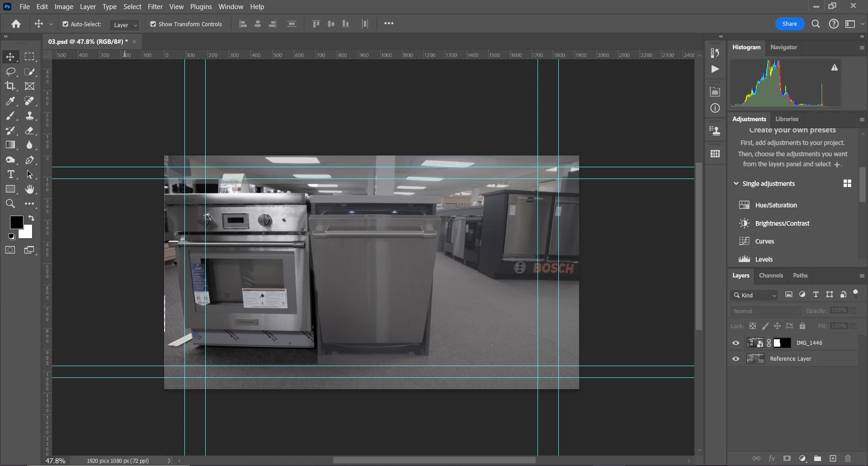
Task: Toggle Quick Mask mode
Action: click(10, 250)
